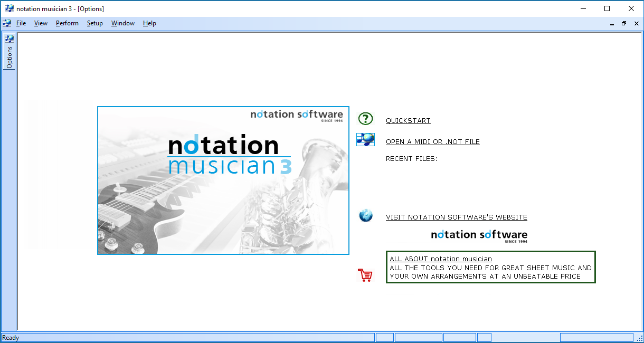This screenshot has width=644, height=343.
Task: Click the globe icon next to website link
Action: point(365,215)
